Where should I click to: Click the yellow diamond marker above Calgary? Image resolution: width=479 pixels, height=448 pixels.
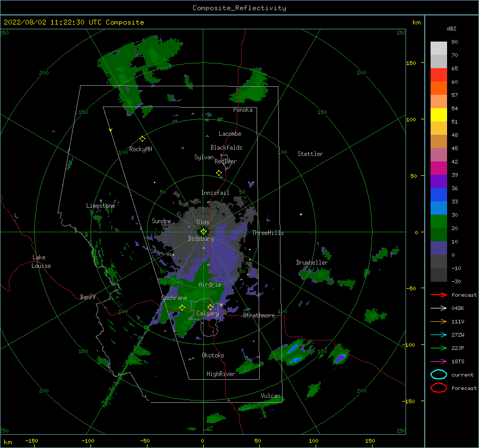210,307
